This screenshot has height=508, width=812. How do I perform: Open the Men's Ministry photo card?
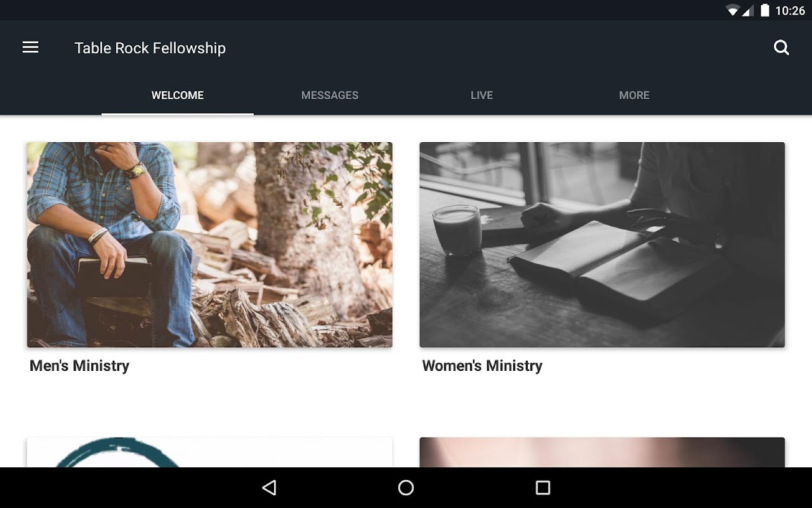pyautogui.click(x=209, y=244)
